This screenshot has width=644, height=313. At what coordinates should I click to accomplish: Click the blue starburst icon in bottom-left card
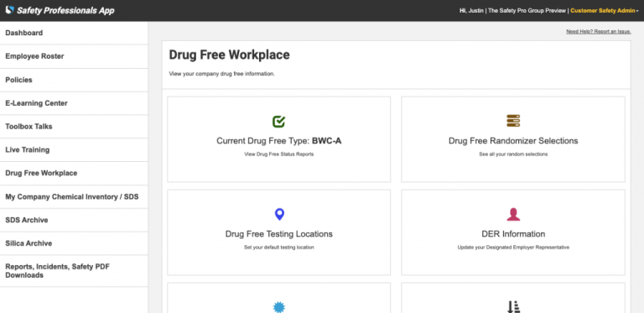[x=279, y=307]
